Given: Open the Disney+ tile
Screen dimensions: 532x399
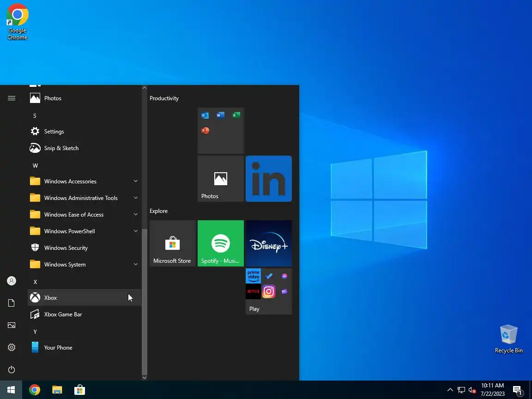Looking at the screenshot, I should 269,243.
